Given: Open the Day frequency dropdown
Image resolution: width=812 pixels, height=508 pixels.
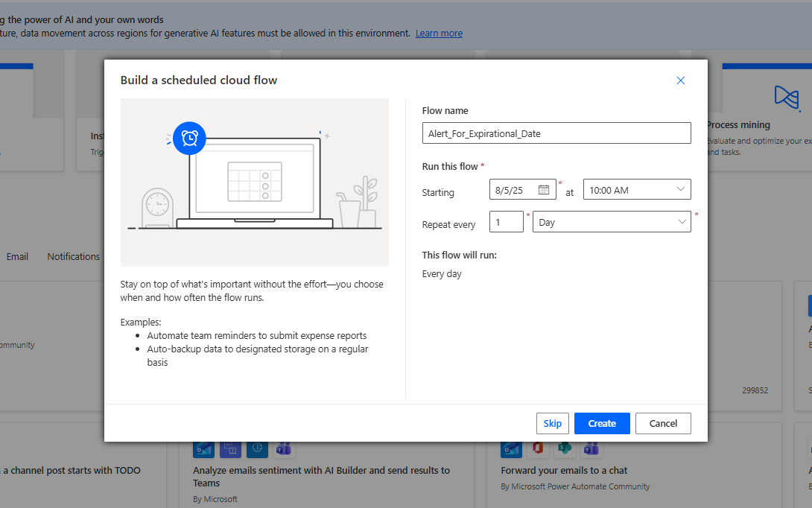Looking at the screenshot, I should (612, 222).
